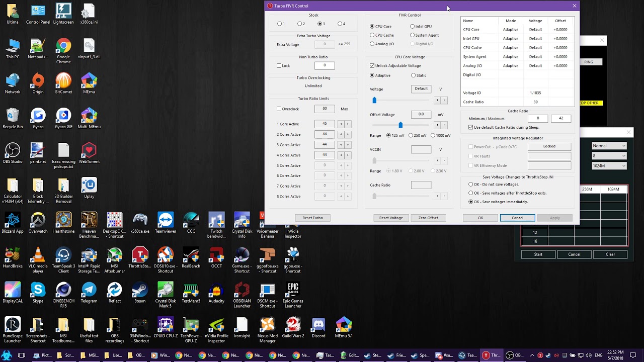This screenshot has width=644, height=362.
Task: Toggle Unlock Adjustable Voltage checkbox
Action: coord(372,66)
